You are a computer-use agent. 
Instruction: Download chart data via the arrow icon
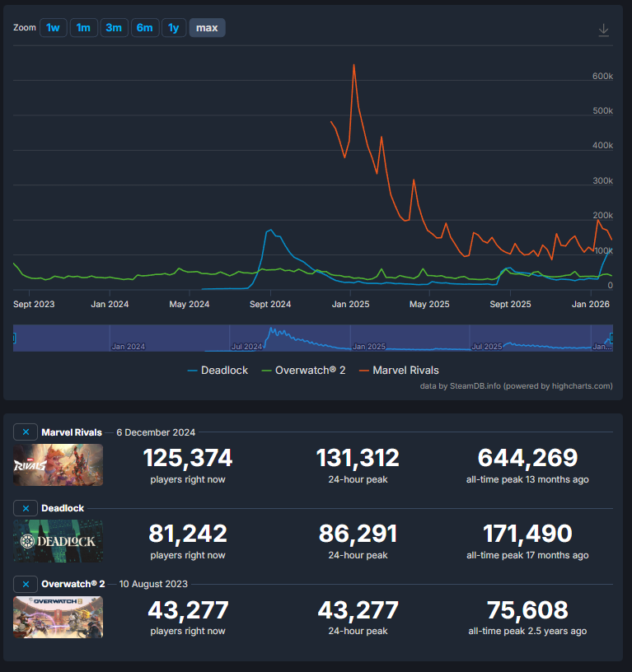(x=603, y=30)
